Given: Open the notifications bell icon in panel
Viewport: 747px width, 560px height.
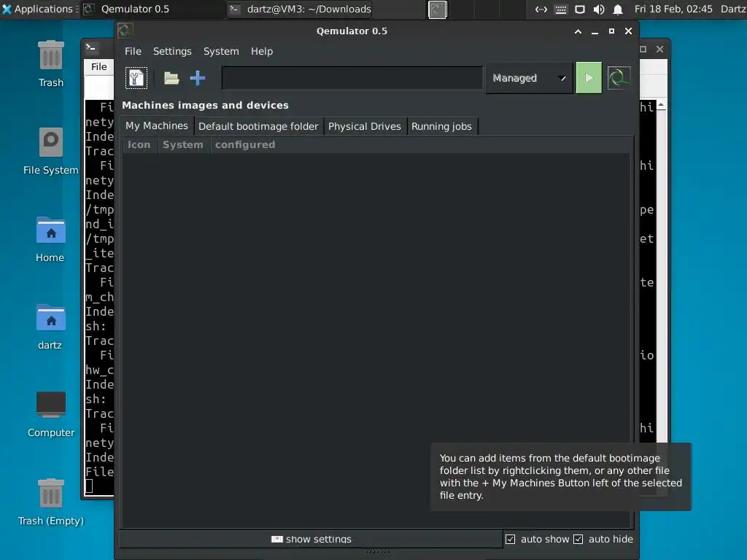Looking at the screenshot, I should pyautogui.click(x=618, y=9).
